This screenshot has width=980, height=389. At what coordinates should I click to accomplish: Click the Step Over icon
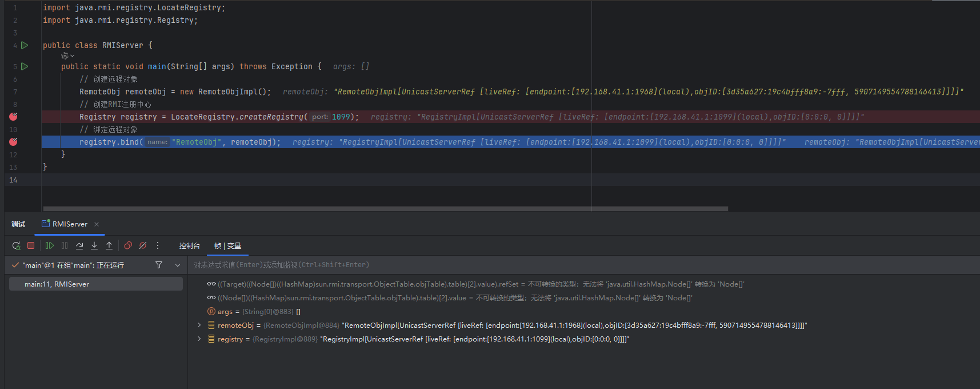click(x=79, y=245)
